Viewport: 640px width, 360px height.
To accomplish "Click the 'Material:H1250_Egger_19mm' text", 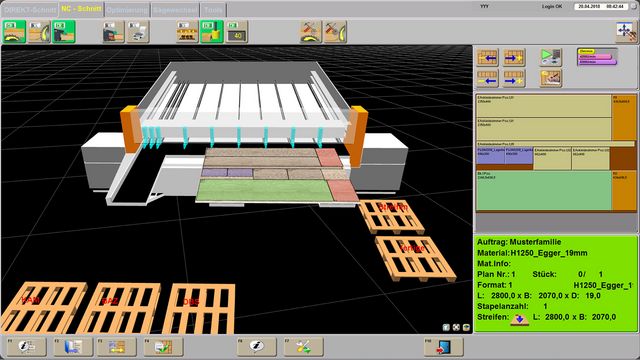I will 532,253.
